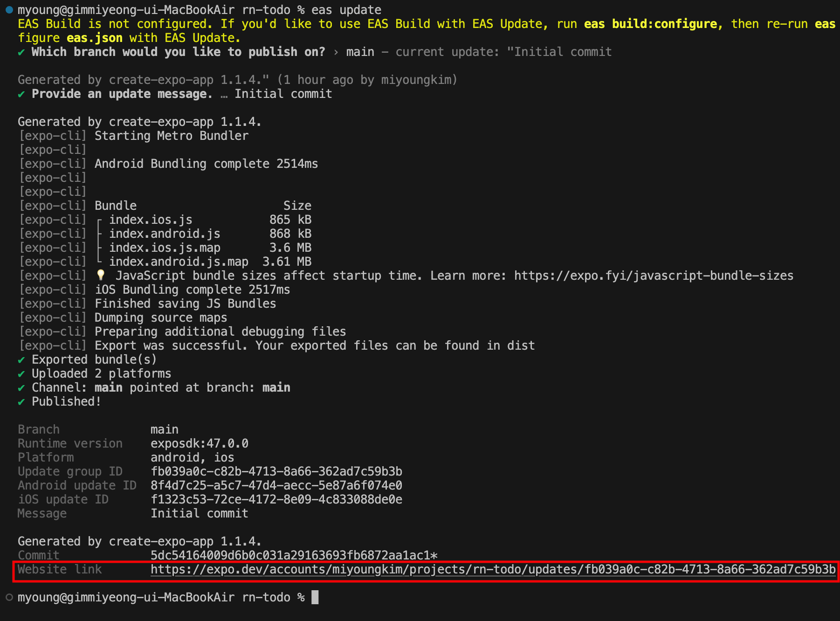Click the checkmark beside 'Uploaded 2 platforms'

[x=21, y=374]
